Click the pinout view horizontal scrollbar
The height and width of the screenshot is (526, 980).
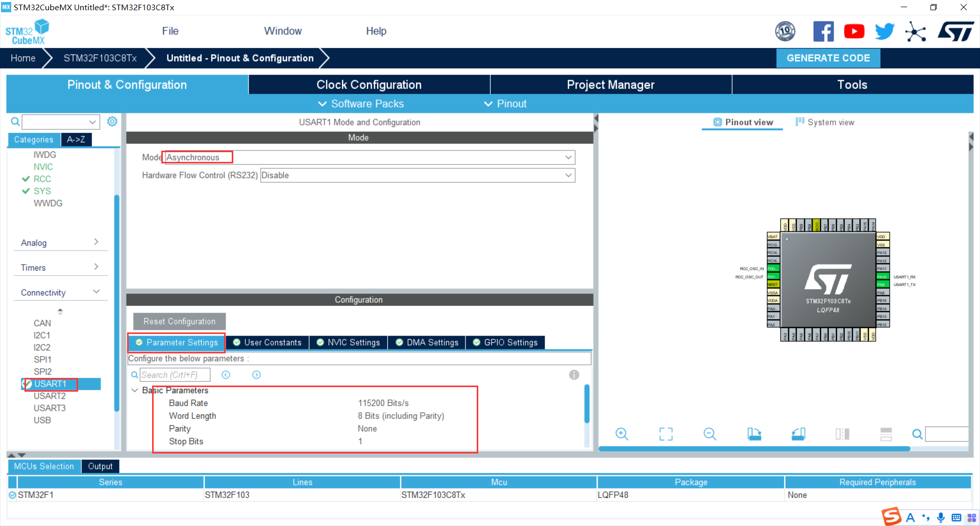pos(754,449)
